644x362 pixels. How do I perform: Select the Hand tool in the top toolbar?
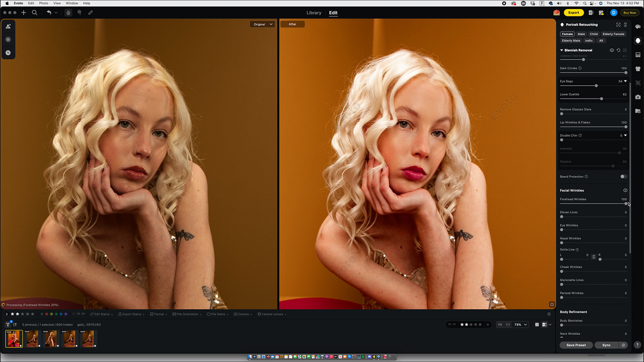tap(68, 12)
